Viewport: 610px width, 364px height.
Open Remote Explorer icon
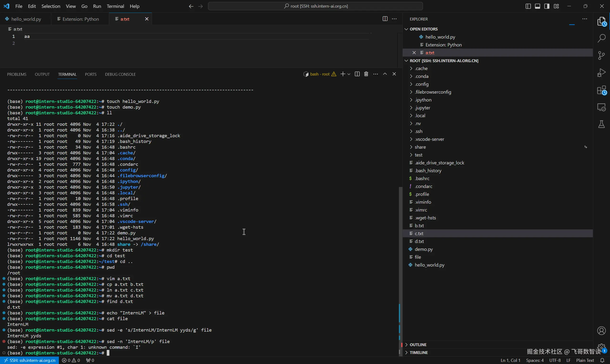[601, 107]
